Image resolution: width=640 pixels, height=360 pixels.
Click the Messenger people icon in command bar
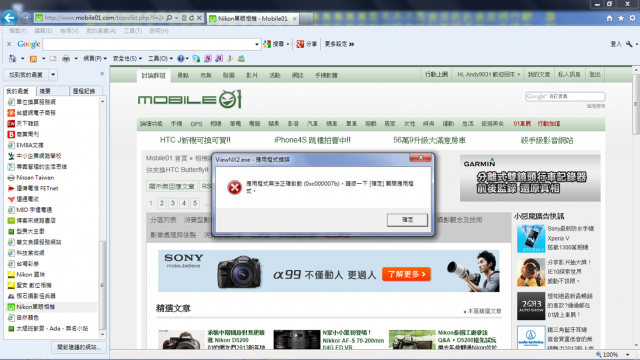pos(241,59)
